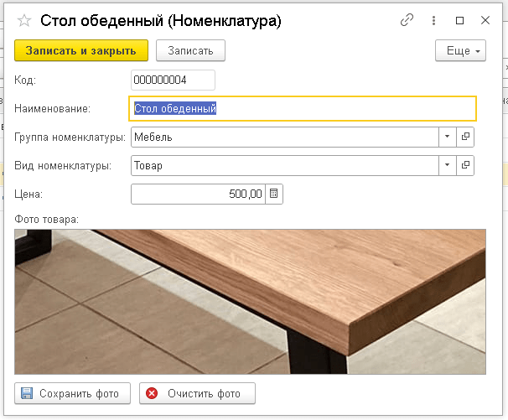Image resolution: width=508 pixels, height=420 pixels.
Task: Click the Группа номенклатуры field Мебель
Action: point(285,137)
